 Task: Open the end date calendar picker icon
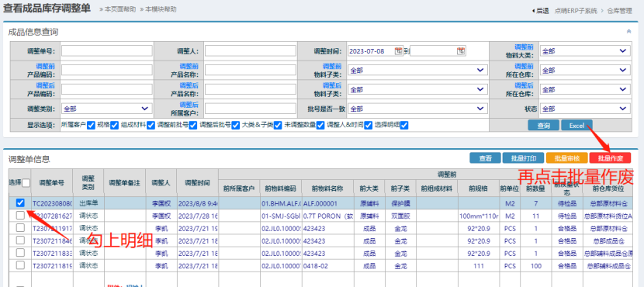[461, 51]
